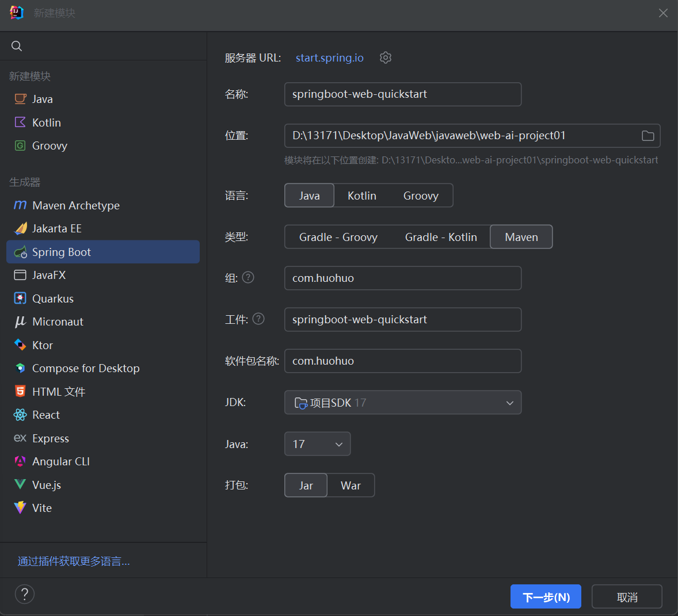
Task: Click the Maven Archetype icon
Action: [x=20, y=205]
